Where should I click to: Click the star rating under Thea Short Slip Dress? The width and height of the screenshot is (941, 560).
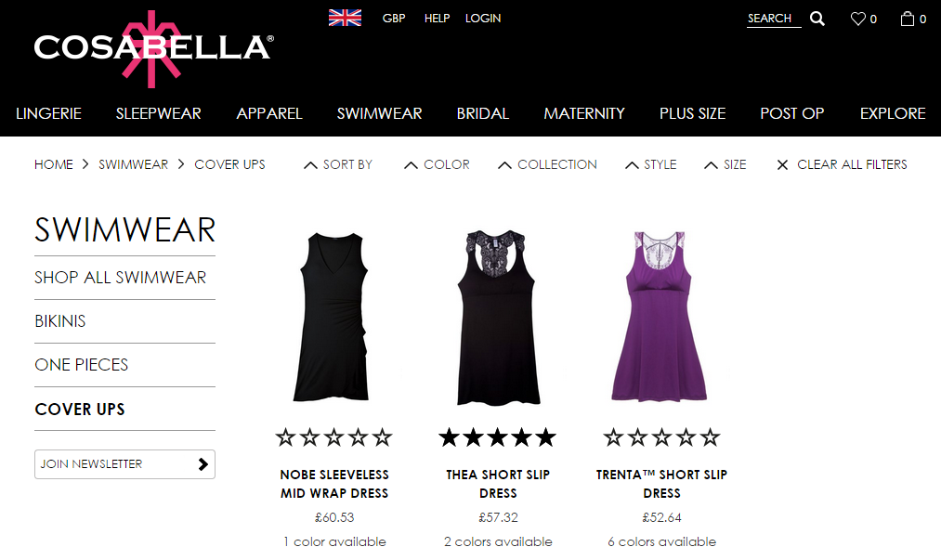pyautogui.click(x=498, y=437)
